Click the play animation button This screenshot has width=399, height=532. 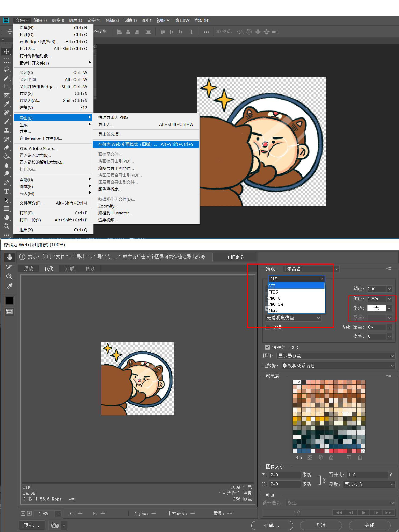tap(364, 513)
